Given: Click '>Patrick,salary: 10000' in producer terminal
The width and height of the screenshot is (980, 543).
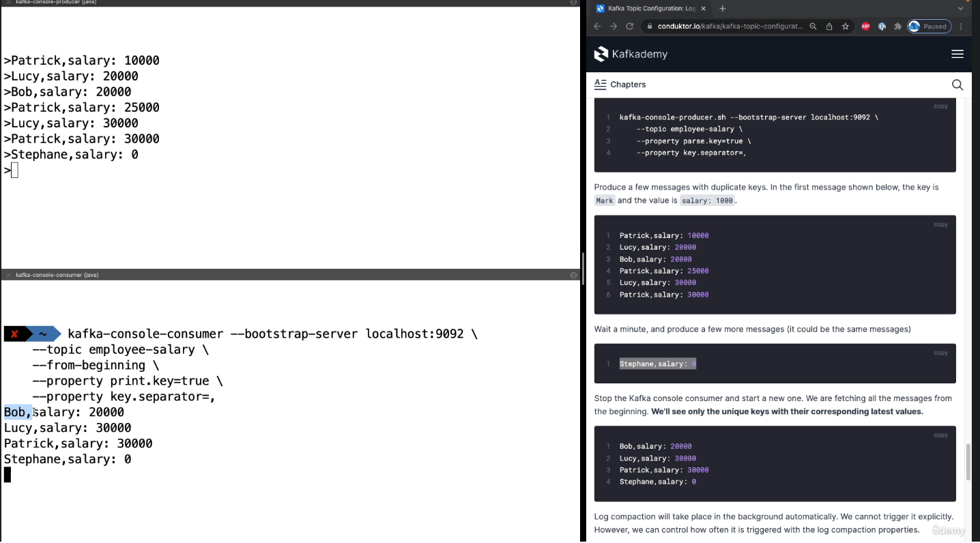Looking at the screenshot, I should [82, 61].
